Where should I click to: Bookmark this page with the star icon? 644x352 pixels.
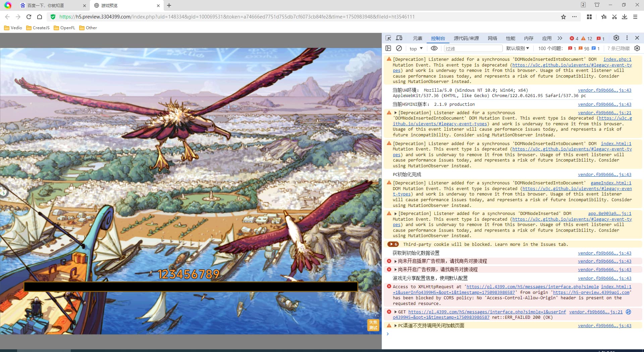pyautogui.click(x=563, y=17)
